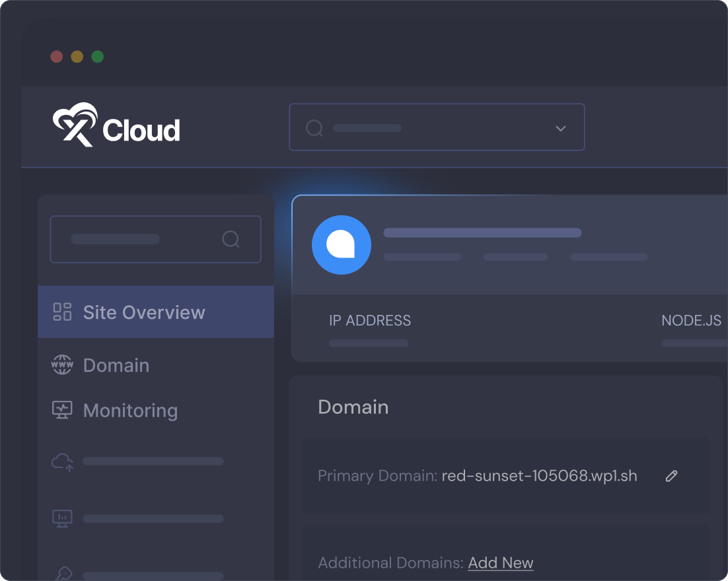The image size is (728, 581).
Task: Click the red-sunset-105068.wp1.sh domain text
Action: pos(539,476)
